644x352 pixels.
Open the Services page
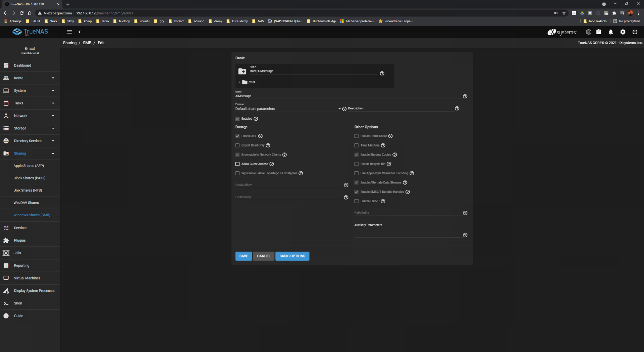coord(30,228)
